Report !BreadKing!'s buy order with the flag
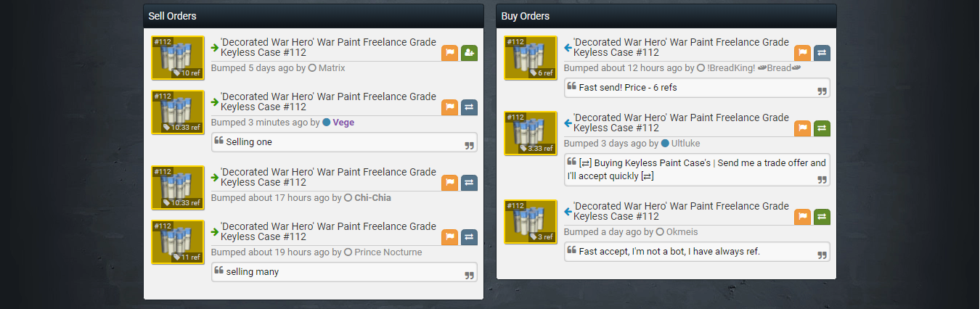Image resolution: width=980 pixels, height=309 pixels. [x=802, y=53]
